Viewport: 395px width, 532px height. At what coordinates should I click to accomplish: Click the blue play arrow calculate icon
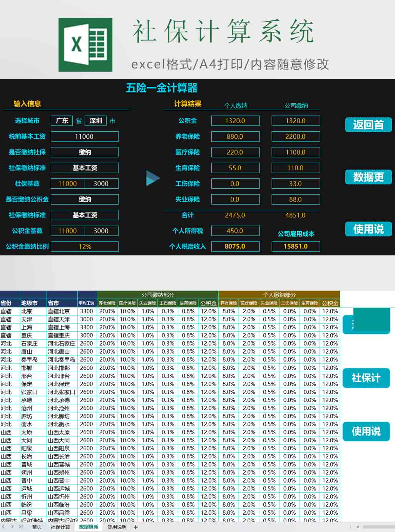point(153,179)
